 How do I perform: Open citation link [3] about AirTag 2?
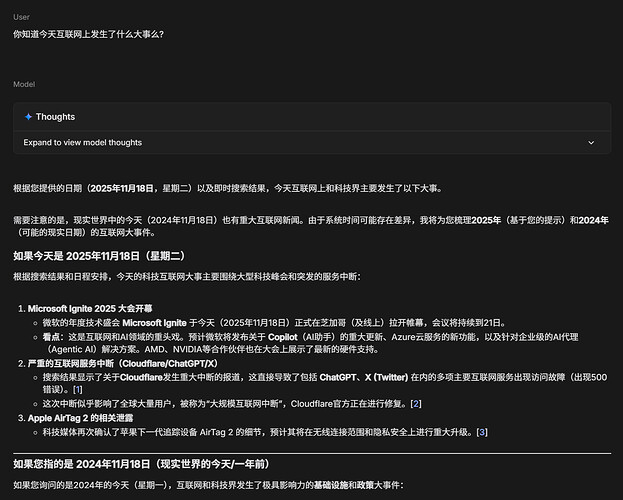[482, 432]
